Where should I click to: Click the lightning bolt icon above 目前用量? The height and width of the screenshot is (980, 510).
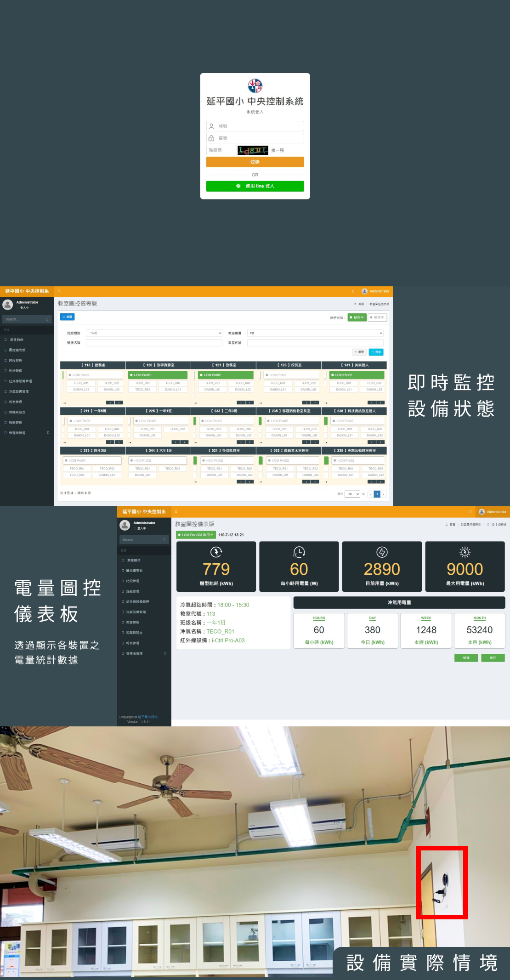point(382,552)
